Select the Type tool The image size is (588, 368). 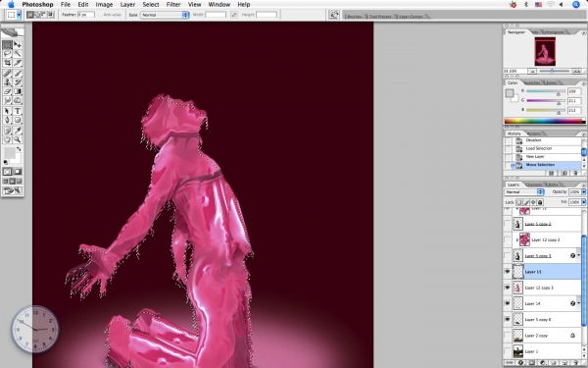tap(18, 111)
